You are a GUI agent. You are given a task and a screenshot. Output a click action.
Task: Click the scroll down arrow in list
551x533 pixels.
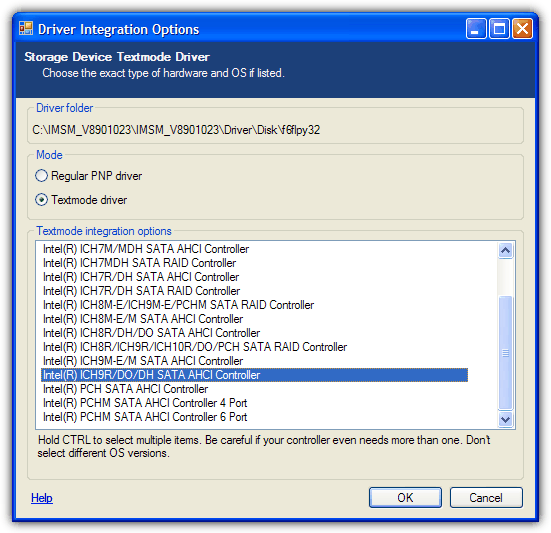click(505, 419)
